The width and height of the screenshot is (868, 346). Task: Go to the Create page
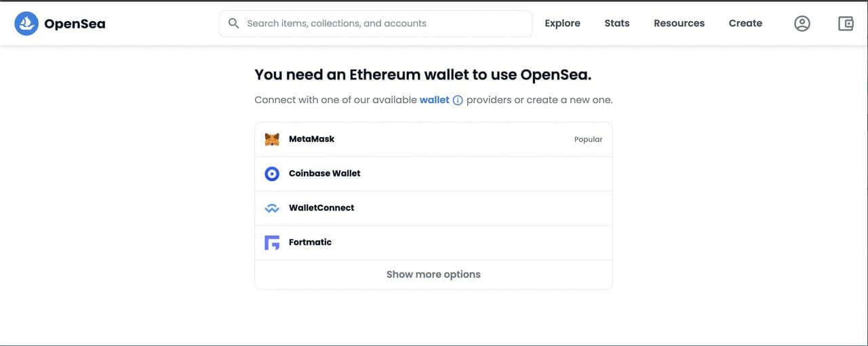(745, 24)
